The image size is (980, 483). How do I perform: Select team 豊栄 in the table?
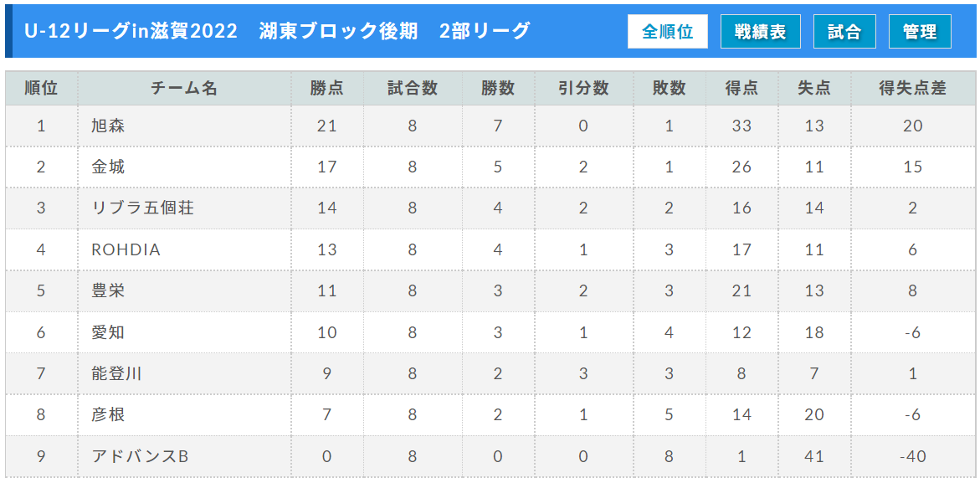pyautogui.click(x=108, y=290)
